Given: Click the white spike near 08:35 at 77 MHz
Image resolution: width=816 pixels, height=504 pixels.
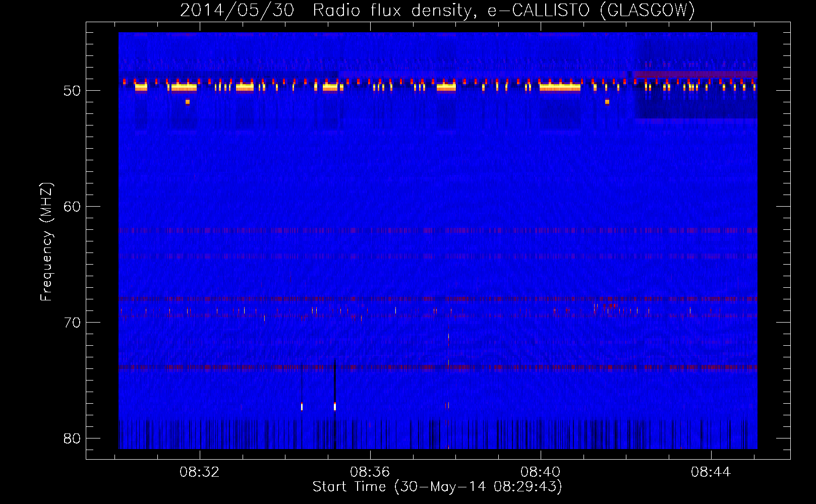Looking at the screenshot, I should [334, 406].
